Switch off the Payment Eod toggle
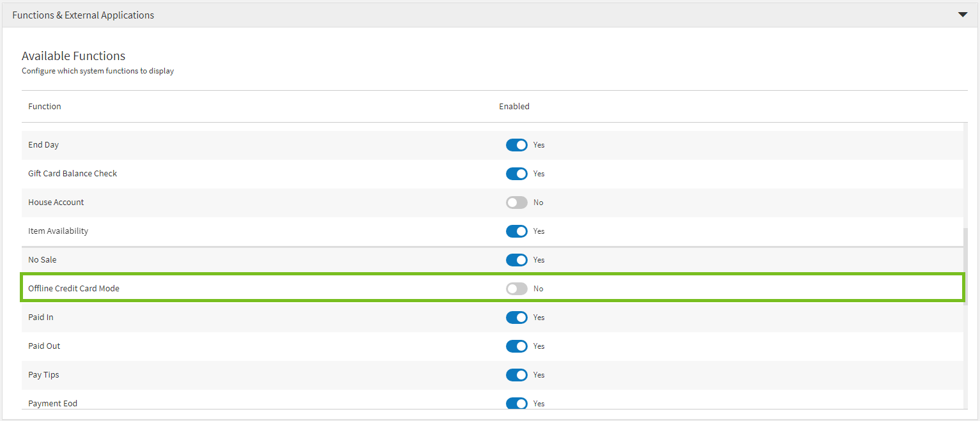 [x=516, y=403]
